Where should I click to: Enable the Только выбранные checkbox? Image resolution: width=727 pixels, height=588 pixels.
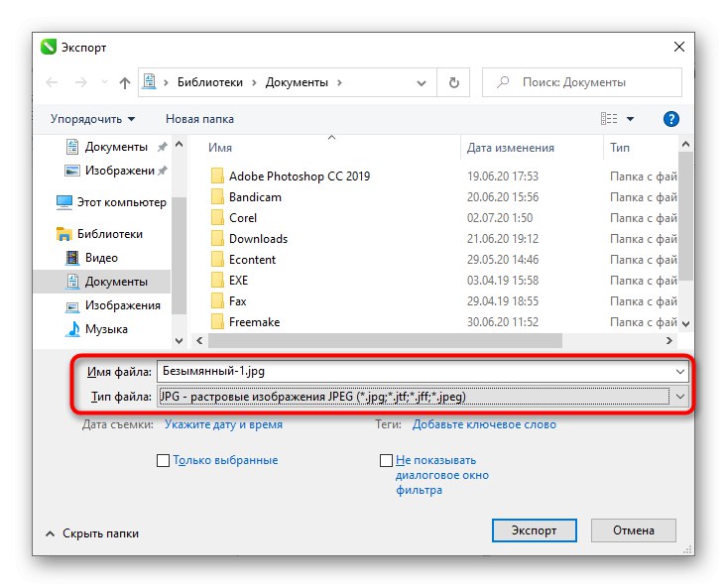point(164,460)
